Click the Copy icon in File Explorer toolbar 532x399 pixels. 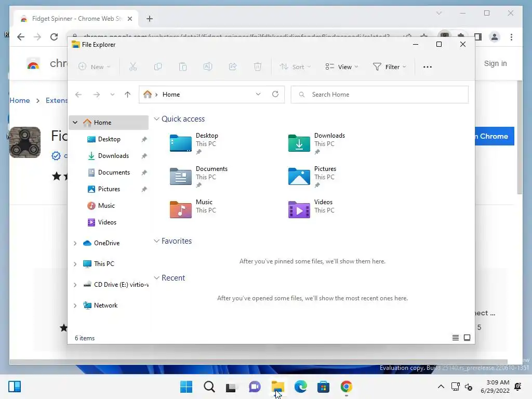point(158,67)
